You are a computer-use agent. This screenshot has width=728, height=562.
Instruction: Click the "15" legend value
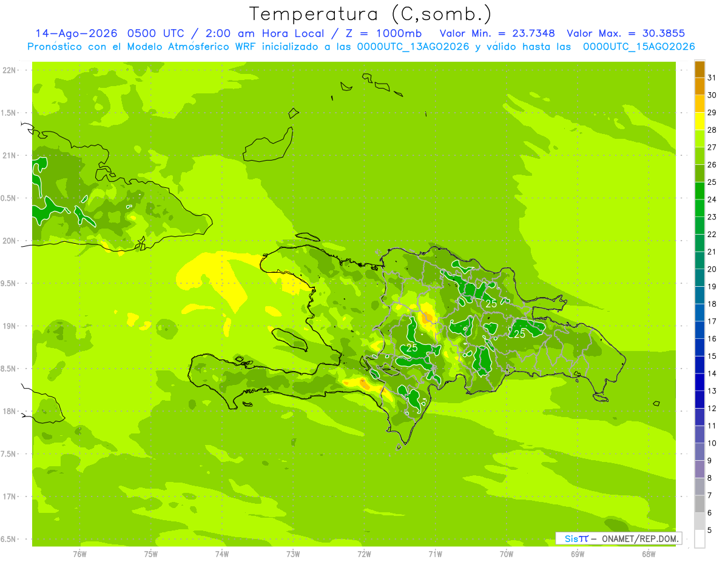coord(712,356)
